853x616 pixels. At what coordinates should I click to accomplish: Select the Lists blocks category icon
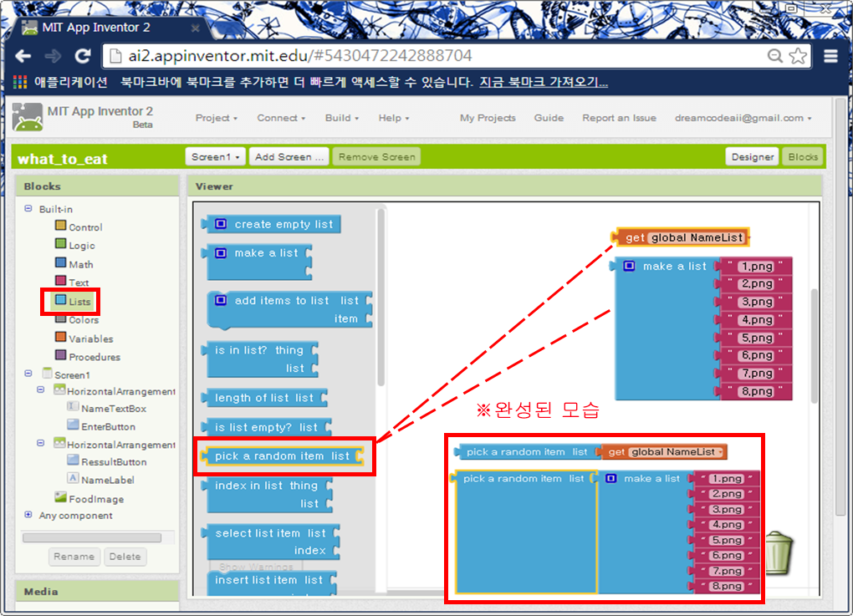(x=60, y=300)
